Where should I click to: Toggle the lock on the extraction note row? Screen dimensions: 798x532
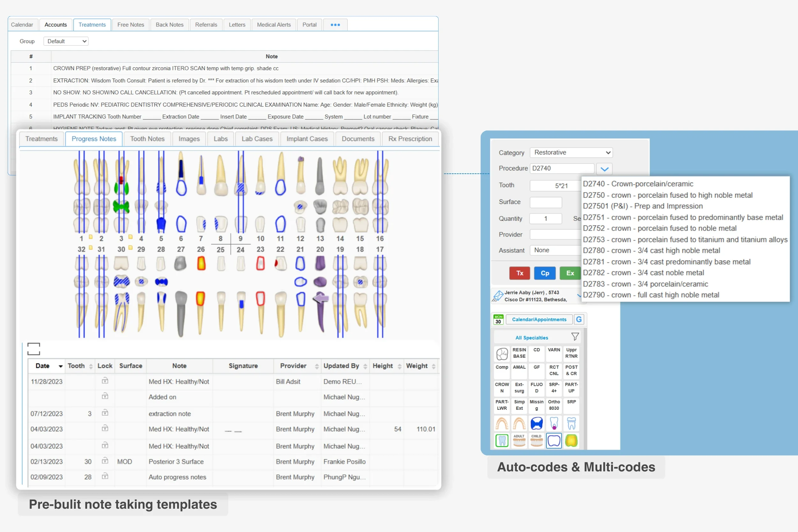coord(105,414)
